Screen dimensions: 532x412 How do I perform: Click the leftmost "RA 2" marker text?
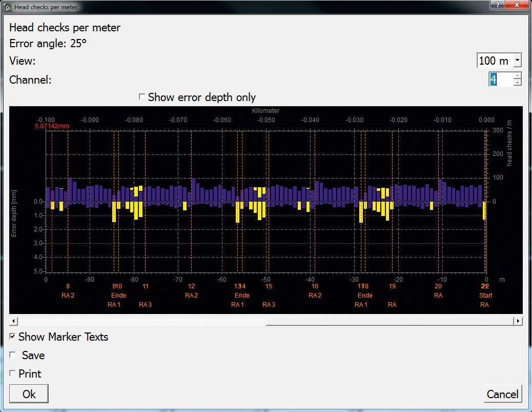click(x=67, y=296)
